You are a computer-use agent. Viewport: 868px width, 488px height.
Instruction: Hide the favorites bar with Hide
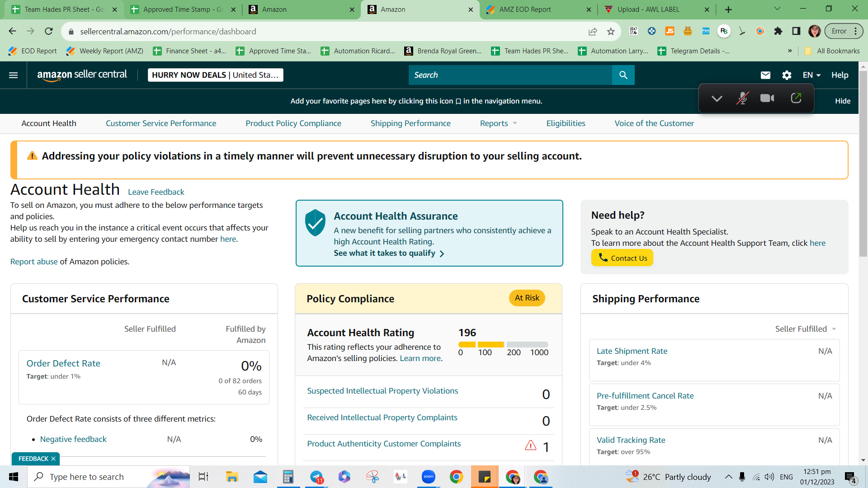click(x=843, y=101)
